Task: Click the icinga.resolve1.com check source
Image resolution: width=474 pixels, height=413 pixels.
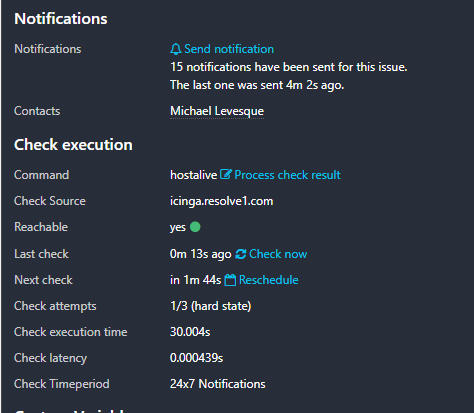Action: [x=222, y=201]
